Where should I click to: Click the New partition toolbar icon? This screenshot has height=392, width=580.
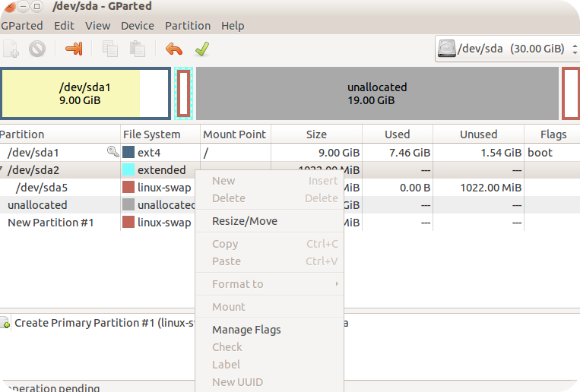coord(11,49)
